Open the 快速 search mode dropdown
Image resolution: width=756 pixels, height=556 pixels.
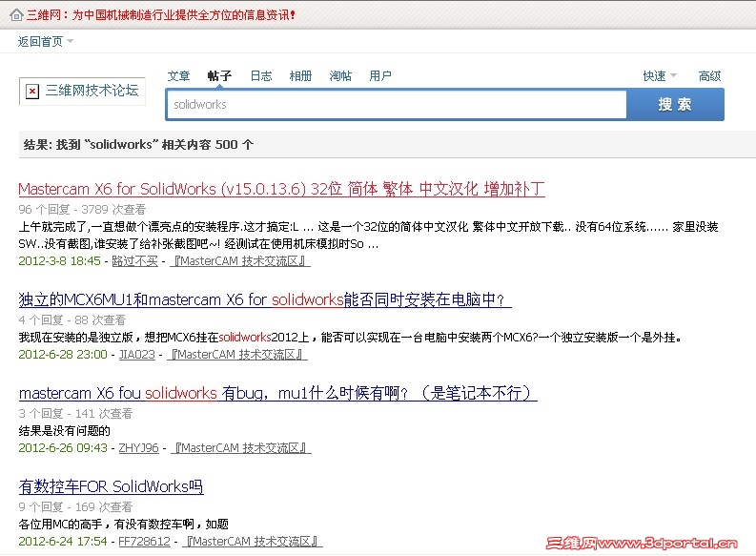pos(660,75)
